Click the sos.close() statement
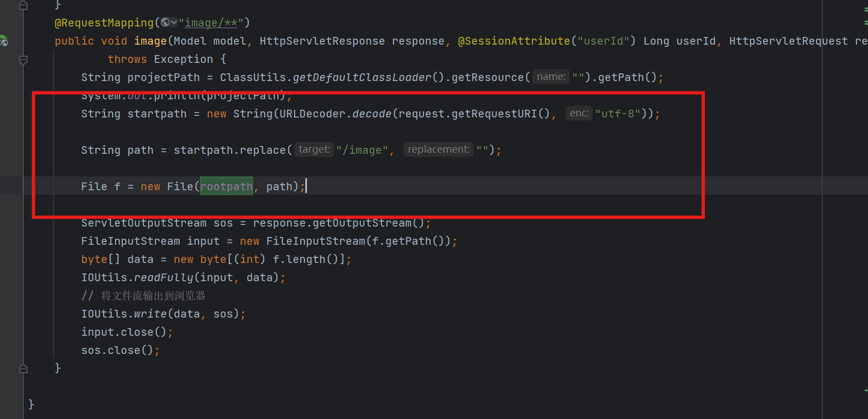Image resolution: width=868 pixels, height=419 pixels. point(120,350)
